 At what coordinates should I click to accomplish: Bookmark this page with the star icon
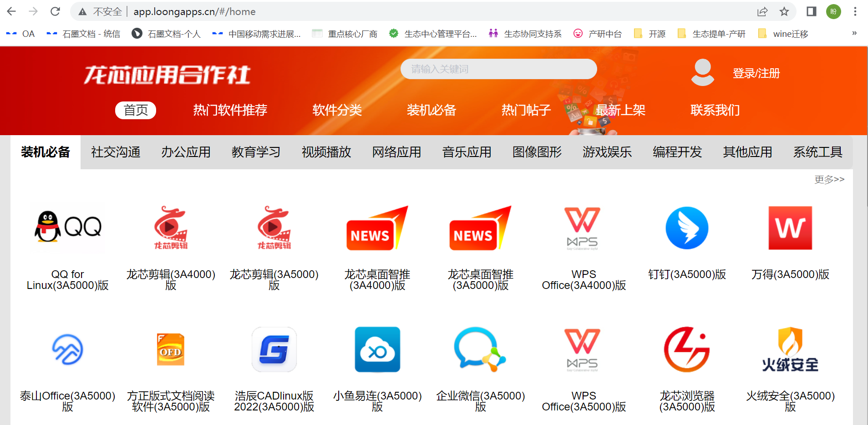click(x=784, y=11)
